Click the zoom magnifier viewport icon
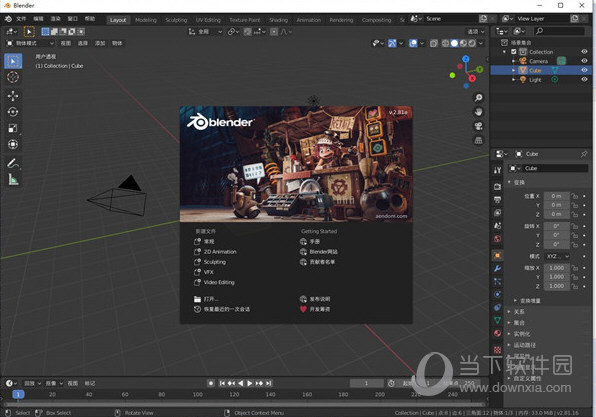 point(479,98)
